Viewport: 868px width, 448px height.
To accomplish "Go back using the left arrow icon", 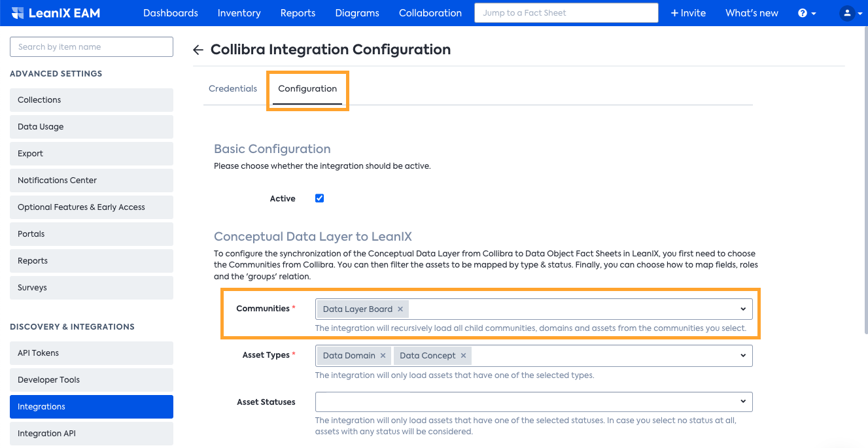I will [x=198, y=50].
